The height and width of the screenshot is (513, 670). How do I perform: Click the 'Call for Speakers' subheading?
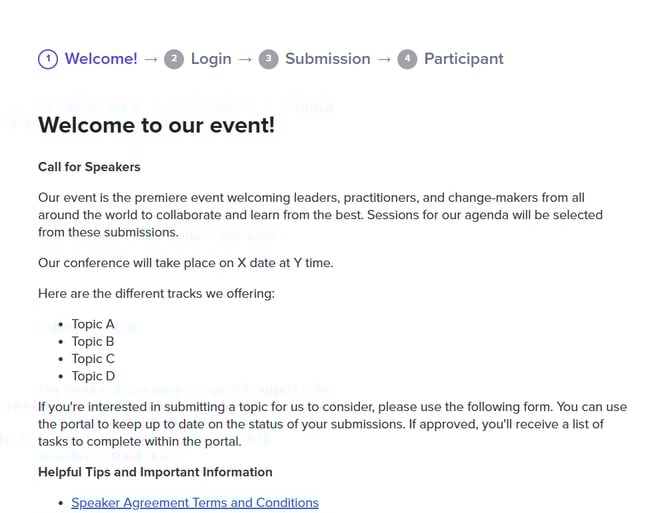coord(89,167)
